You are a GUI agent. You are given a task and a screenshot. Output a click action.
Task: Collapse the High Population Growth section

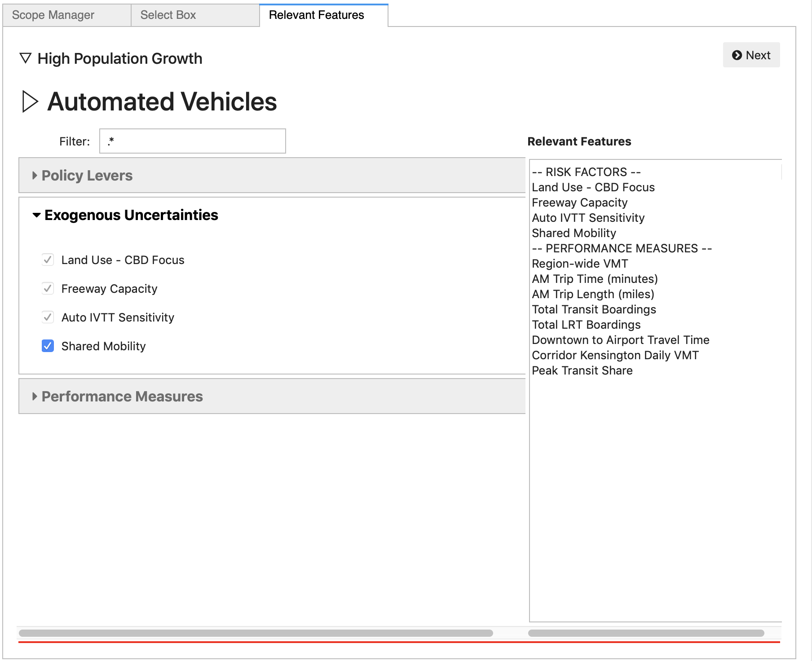[x=26, y=58]
